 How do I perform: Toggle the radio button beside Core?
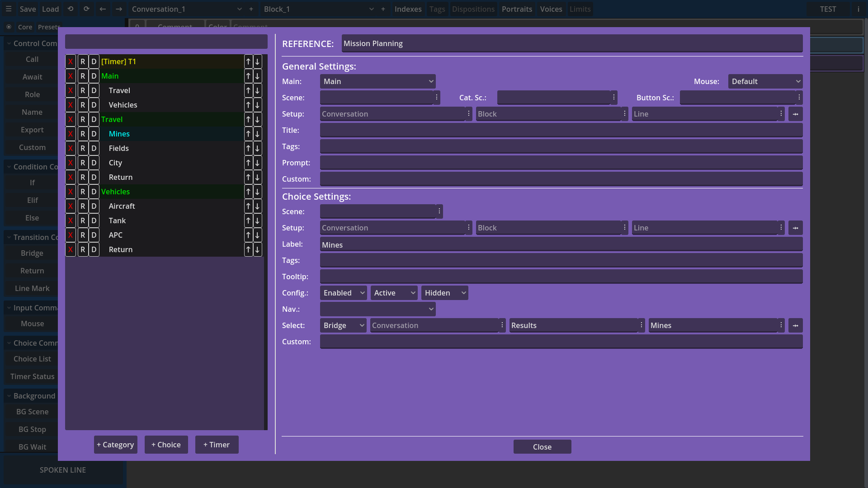click(x=9, y=27)
